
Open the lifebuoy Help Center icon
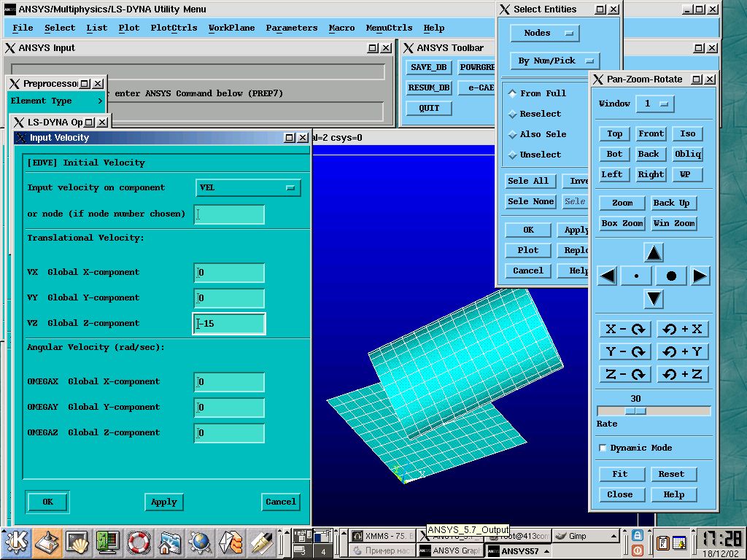pyautogui.click(x=138, y=542)
